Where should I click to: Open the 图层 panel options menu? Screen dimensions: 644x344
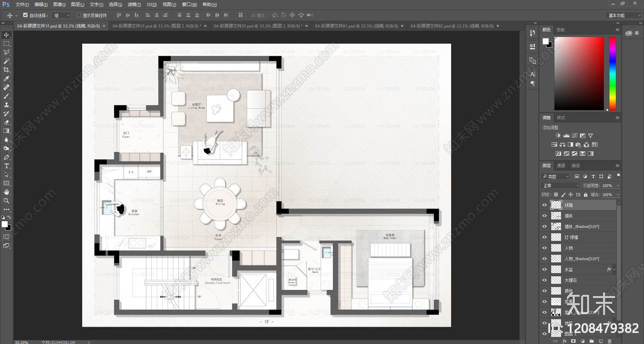pos(617,166)
